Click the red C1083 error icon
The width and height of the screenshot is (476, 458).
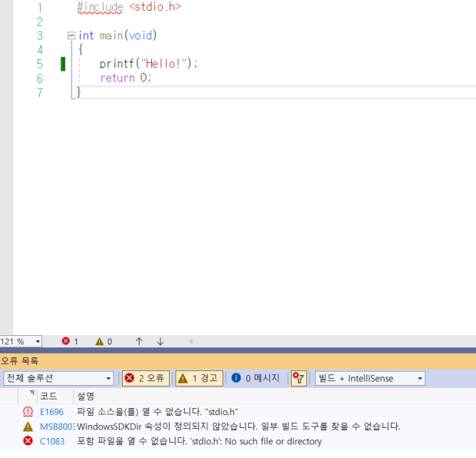[x=28, y=441]
